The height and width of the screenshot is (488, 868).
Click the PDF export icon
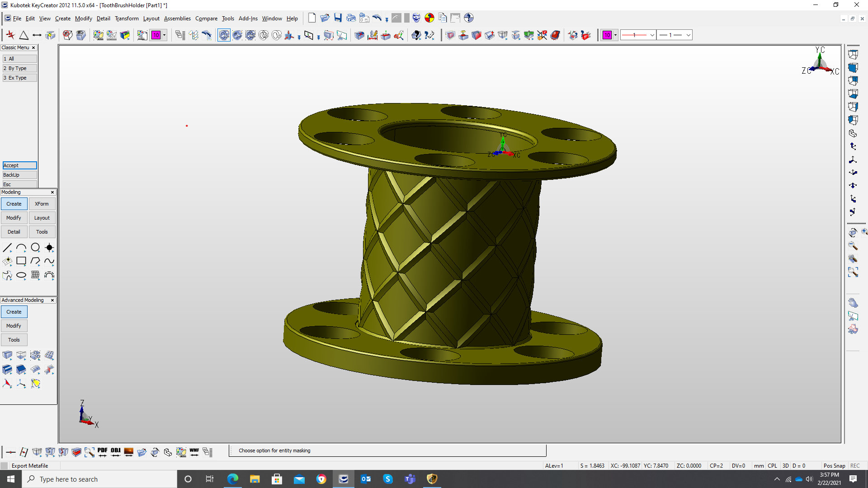point(103,451)
